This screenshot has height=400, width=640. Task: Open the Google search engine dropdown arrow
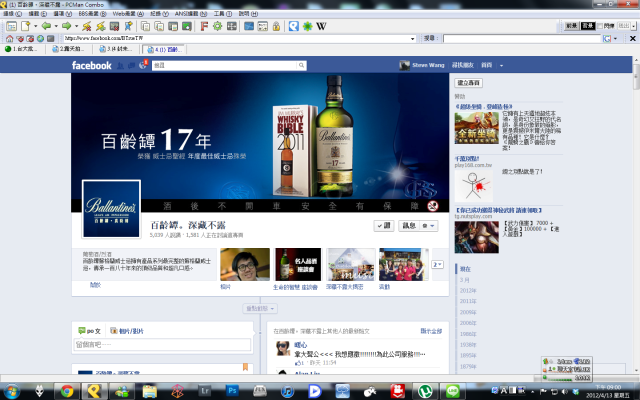click(615, 38)
